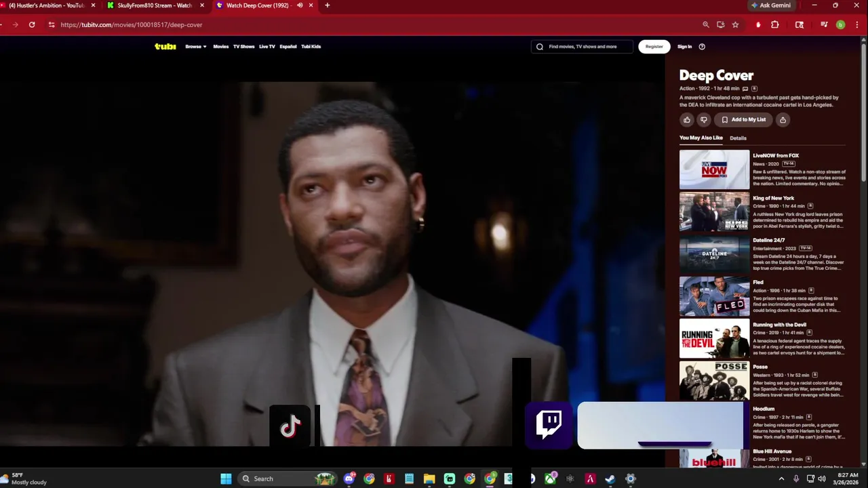Open Movies in Tubi navigation
868x488 pixels.
(221, 47)
